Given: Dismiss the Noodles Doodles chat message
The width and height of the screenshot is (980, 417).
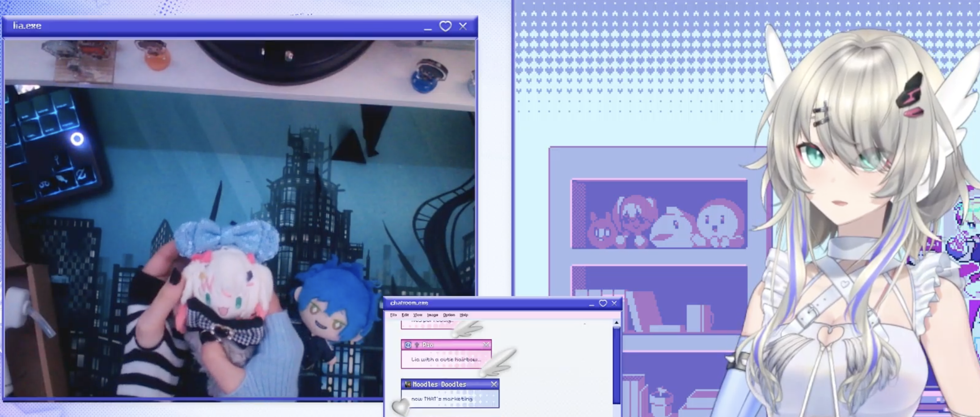Looking at the screenshot, I should (494, 384).
